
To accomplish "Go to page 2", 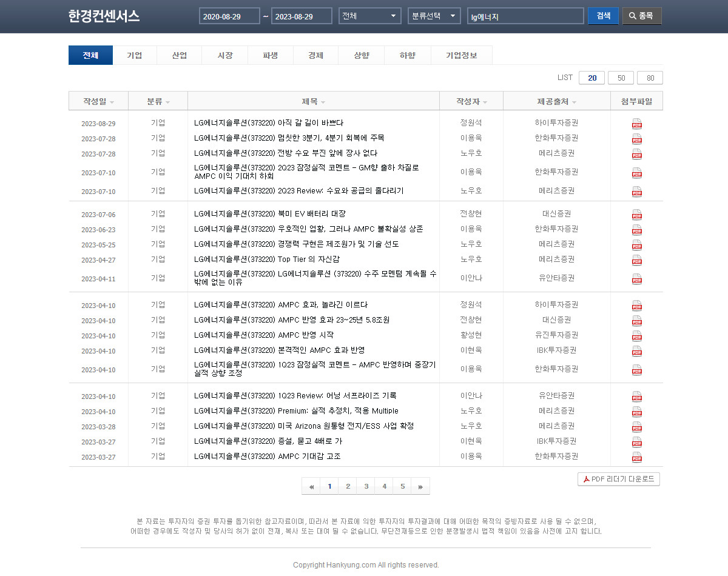I will [348, 486].
